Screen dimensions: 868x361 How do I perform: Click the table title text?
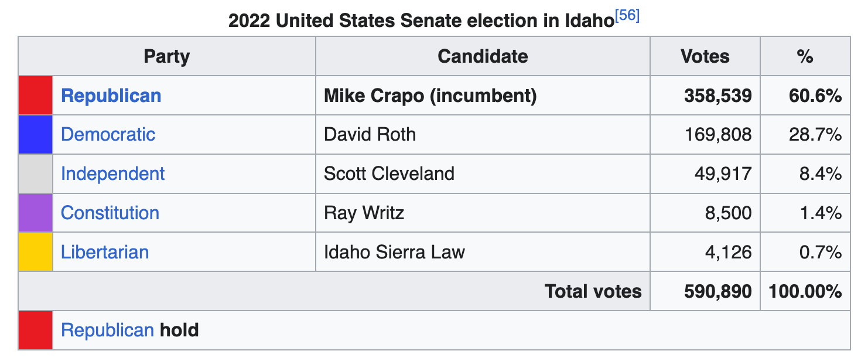[421, 21]
